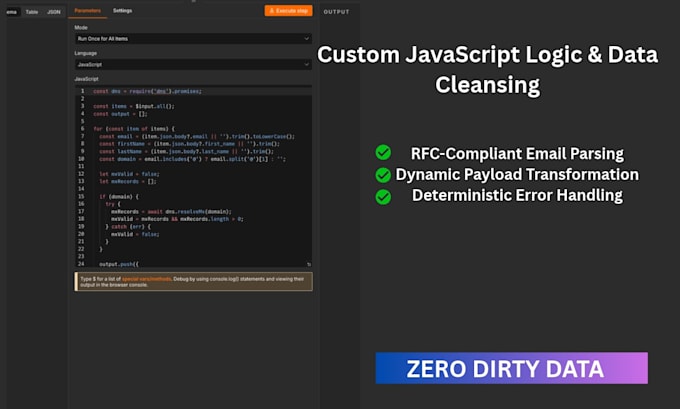This screenshot has width=680, height=409.
Task: Click the 'Dynamic Payload Transformation' text
Action: click(517, 174)
